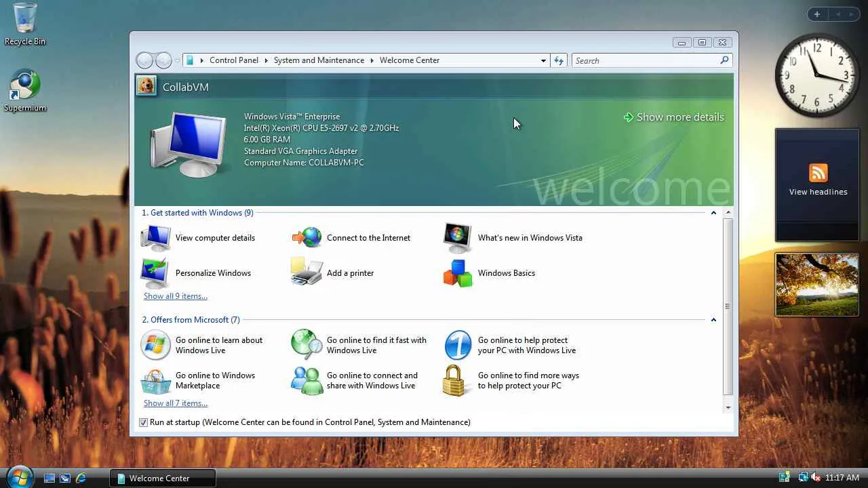868x488 pixels.
Task: Click the analog clock gadget
Action: (x=817, y=75)
